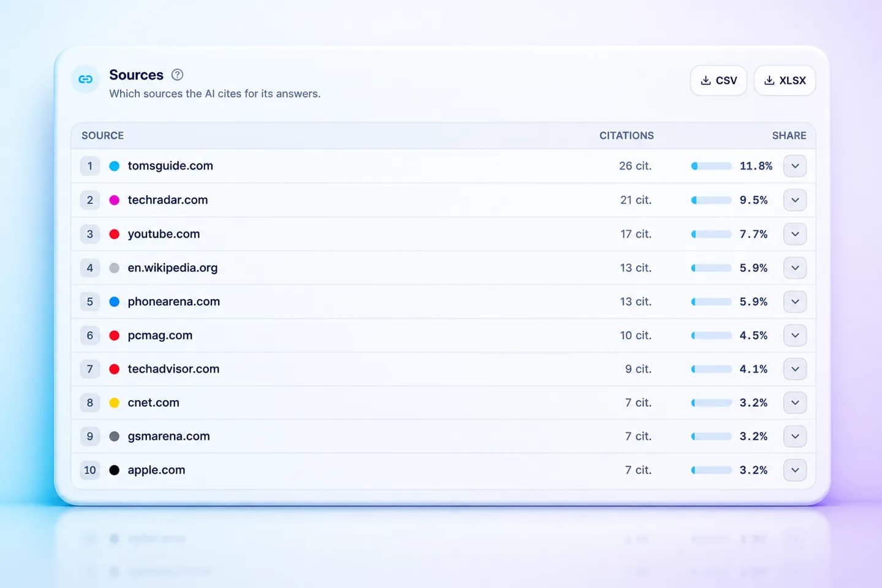Select the gsmarena.com source name
This screenshot has height=588, width=882.
click(168, 436)
